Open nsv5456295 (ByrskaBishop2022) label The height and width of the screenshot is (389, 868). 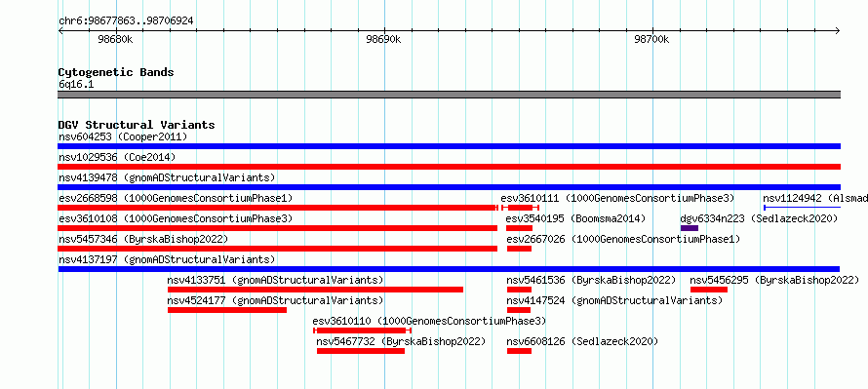coord(774,280)
